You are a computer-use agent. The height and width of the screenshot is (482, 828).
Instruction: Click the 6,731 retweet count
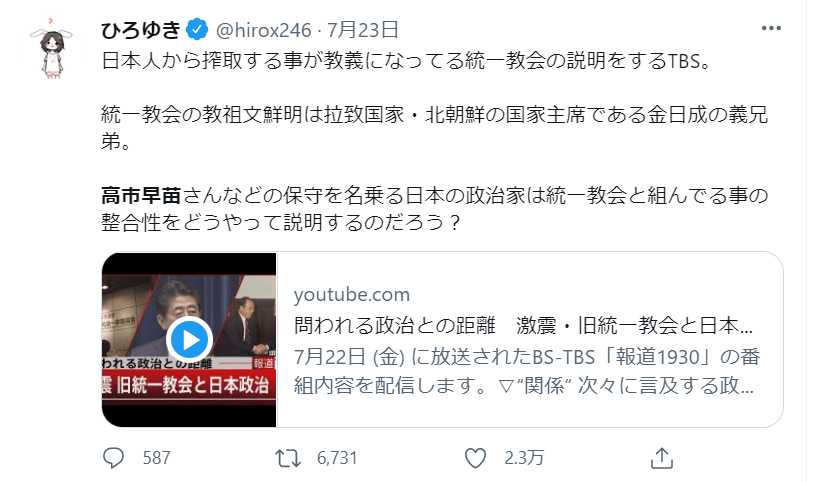[x=337, y=458]
